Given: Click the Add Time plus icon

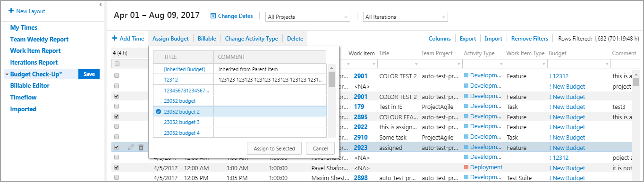Looking at the screenshot, I should [114, 39].
